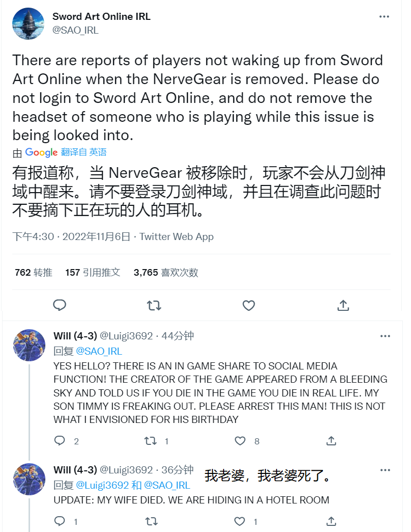
Task: View the 157 quote tweets
Action: point(93,273)
